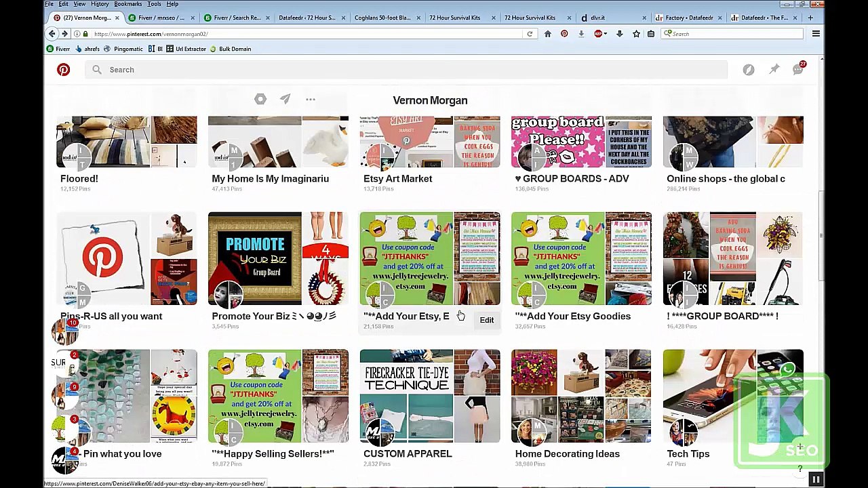This screenshot has height=488, width=868.
Task: Open the bookmarks list toolbar icon
Action: tap(651, 34)
